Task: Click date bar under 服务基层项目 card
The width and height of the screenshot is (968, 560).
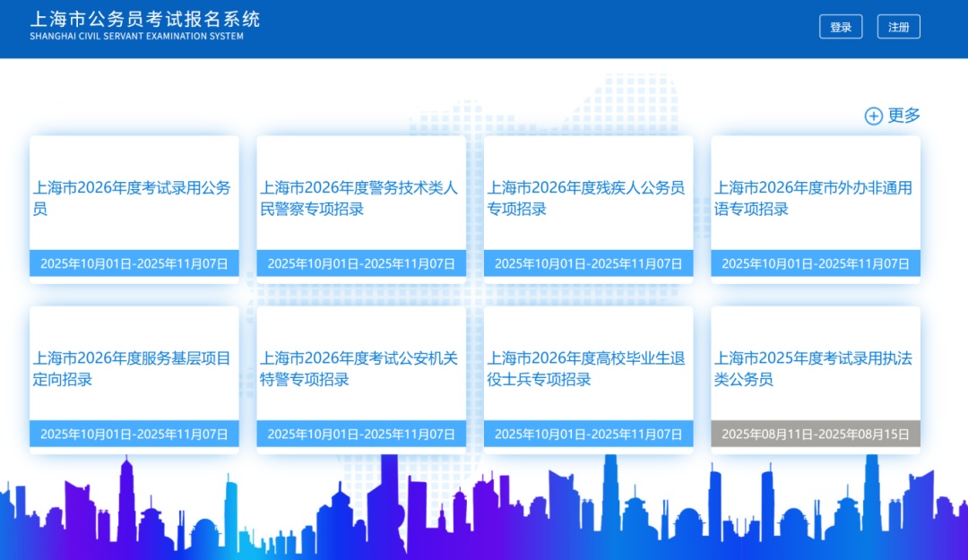Action: pyautogui.click(x=134, y=434)
